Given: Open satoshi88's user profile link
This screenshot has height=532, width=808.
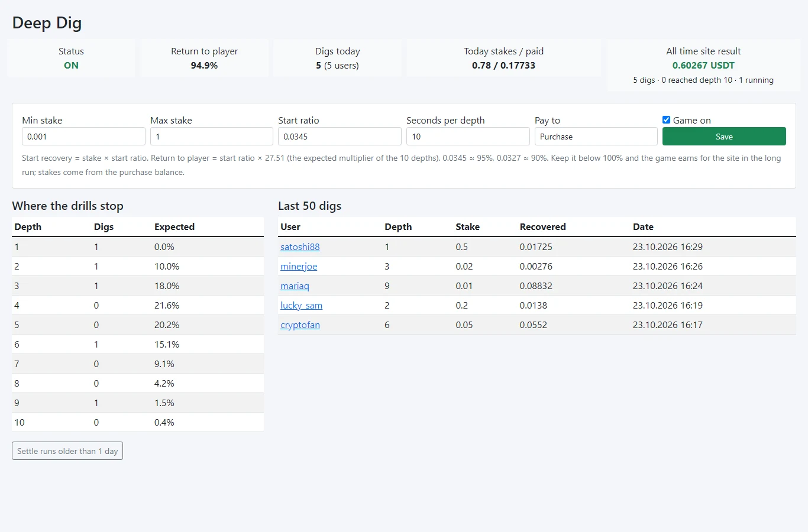Looking at the screenshot, I should tap(300, 246).
